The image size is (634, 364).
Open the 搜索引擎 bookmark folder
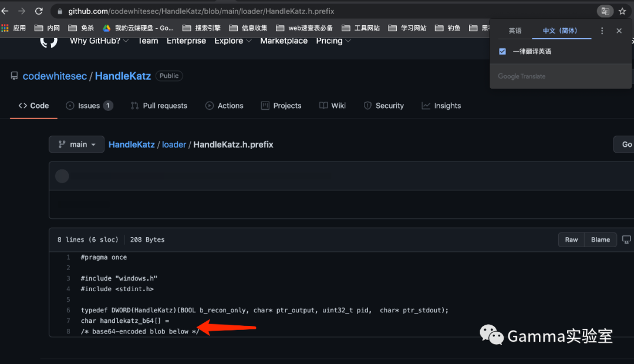(201, 28)
